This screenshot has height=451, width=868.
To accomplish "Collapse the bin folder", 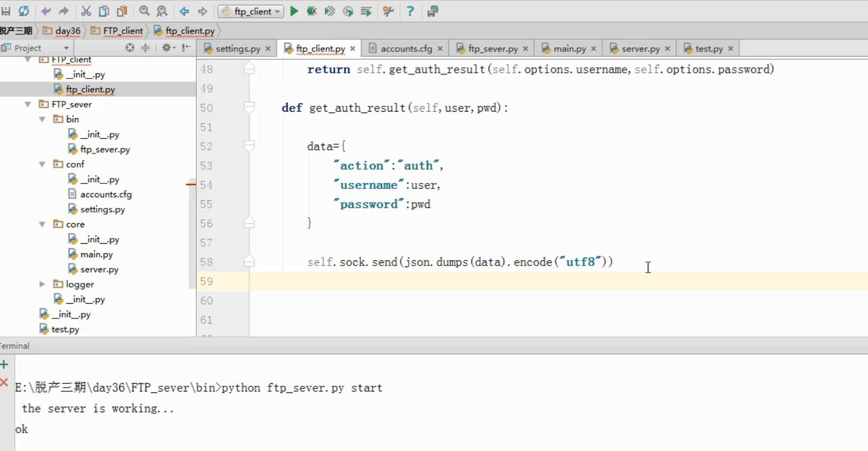I will pyautogui.click(x=42, y=119).
